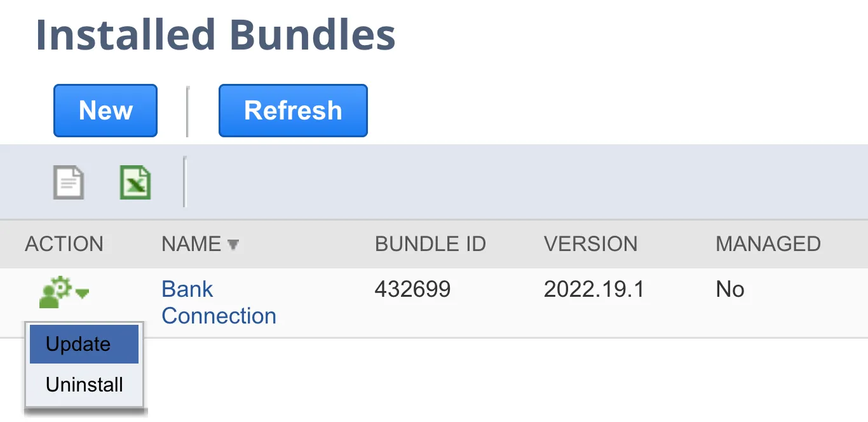Open the Bank Connection bundle link
This screenshot has width=868, height=422.
coord(219,303)
